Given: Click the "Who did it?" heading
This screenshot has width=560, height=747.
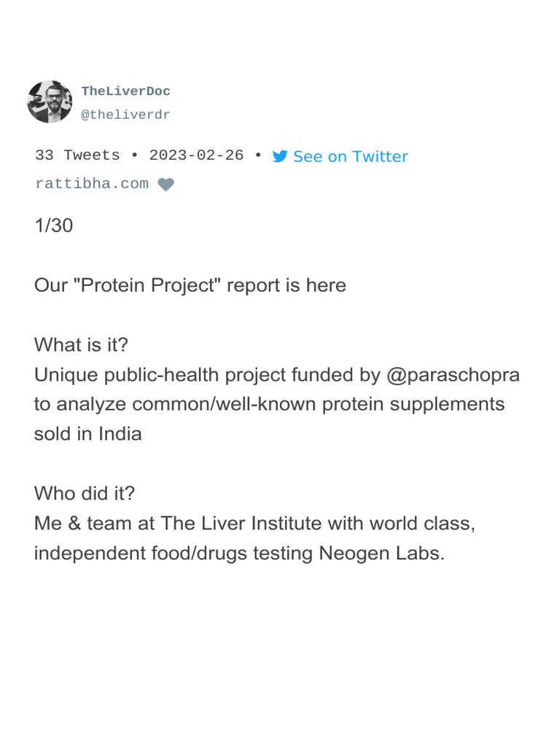Looking at the screenshot, I should pyautogui.click(x=85, y=494).
